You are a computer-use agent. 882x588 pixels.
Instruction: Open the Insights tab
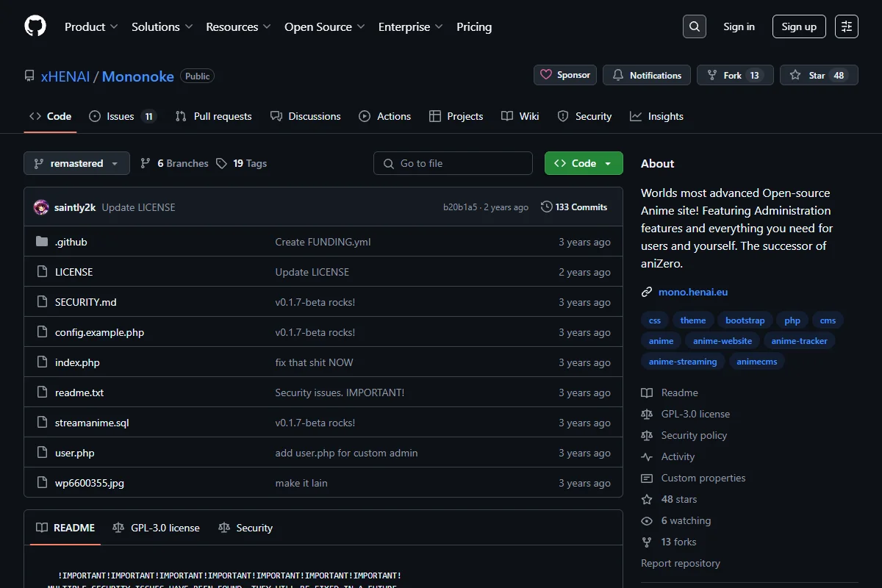point(656,116)
